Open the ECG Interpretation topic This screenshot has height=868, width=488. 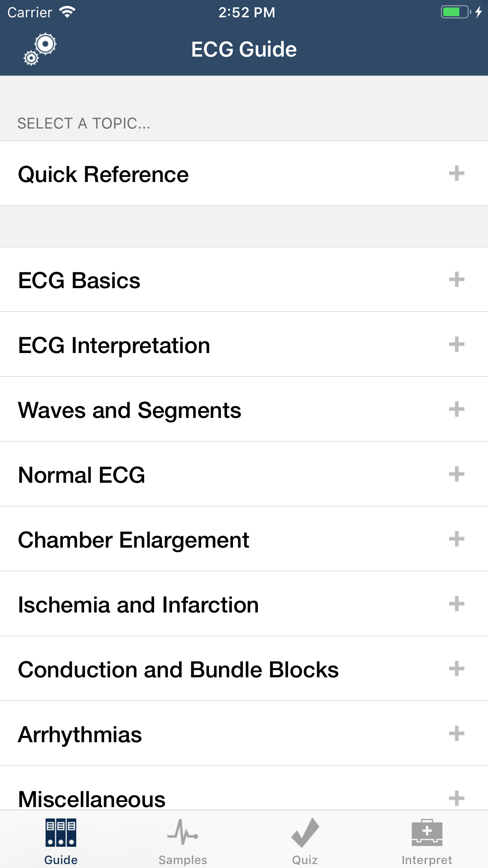(x=114, y=345)
